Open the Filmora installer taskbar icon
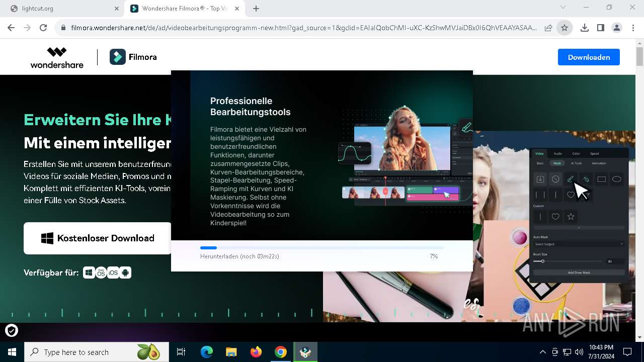 pos(305,352)
